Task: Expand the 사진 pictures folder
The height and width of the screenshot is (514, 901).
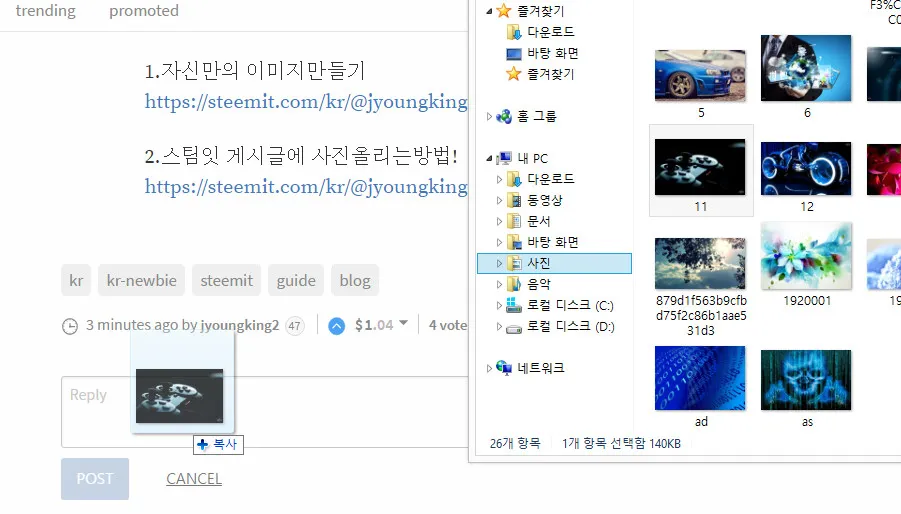Action: point(499,263)
